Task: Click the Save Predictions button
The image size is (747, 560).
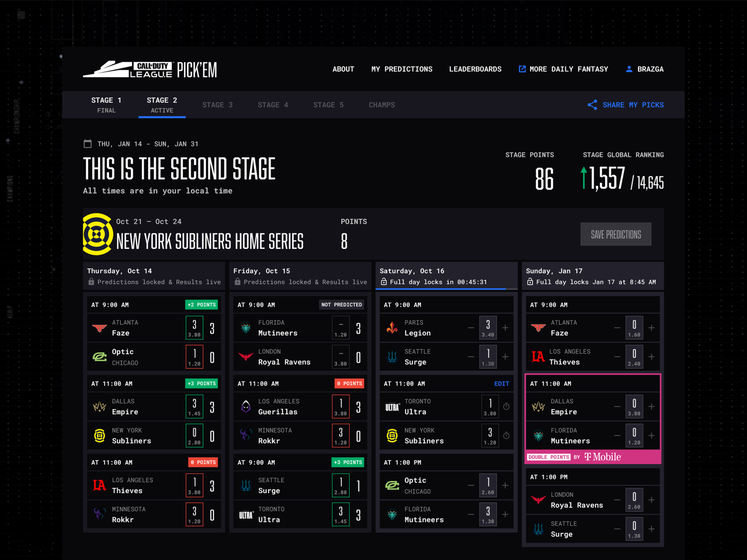Action: [x=615, y=234]
